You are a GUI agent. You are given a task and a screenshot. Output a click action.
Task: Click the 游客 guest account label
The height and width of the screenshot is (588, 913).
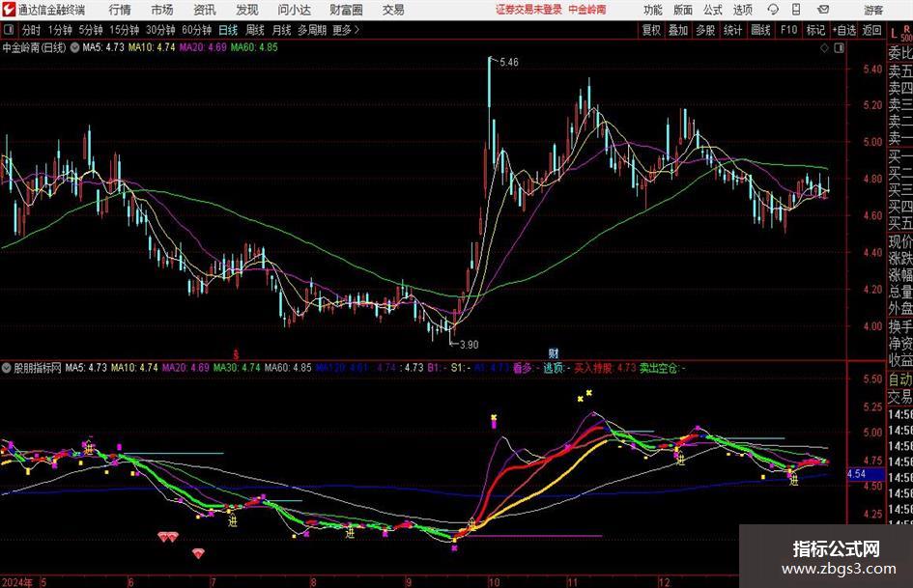point(872,10)
